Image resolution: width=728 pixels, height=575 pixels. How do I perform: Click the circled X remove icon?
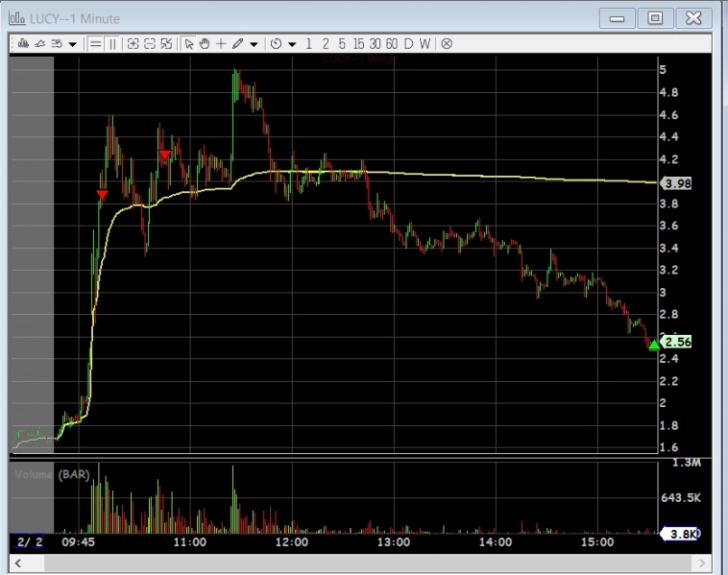tap(447, 43)
